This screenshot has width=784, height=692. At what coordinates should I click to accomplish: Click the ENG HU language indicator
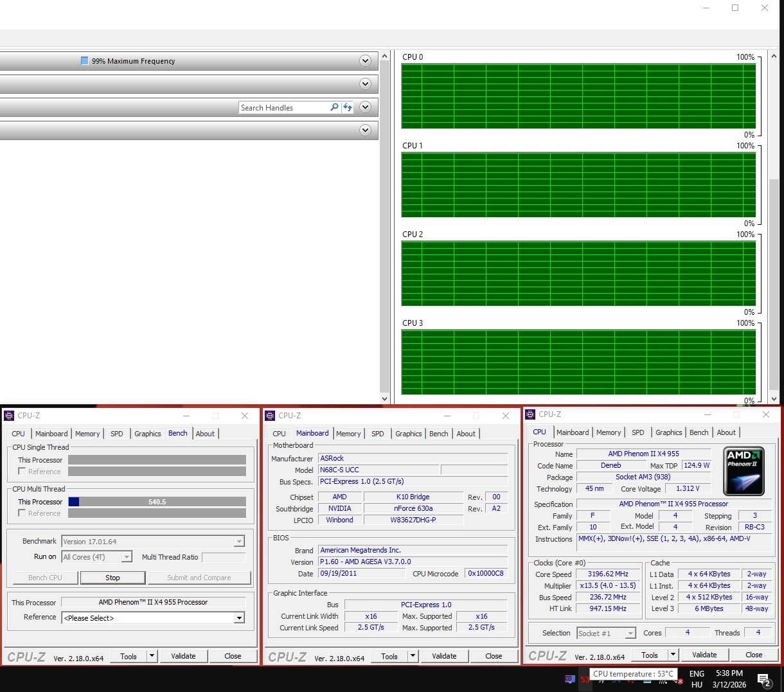(697, 679)
